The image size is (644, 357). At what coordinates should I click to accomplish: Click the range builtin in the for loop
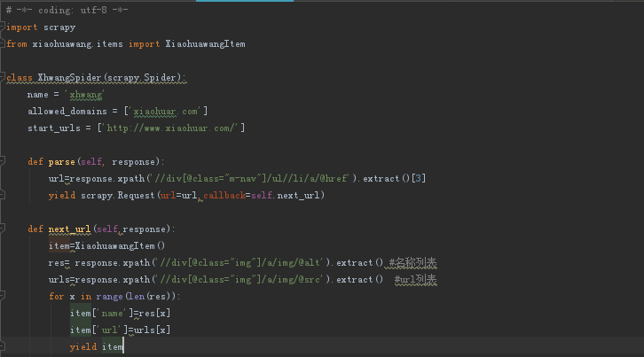(x=109, y=296)
